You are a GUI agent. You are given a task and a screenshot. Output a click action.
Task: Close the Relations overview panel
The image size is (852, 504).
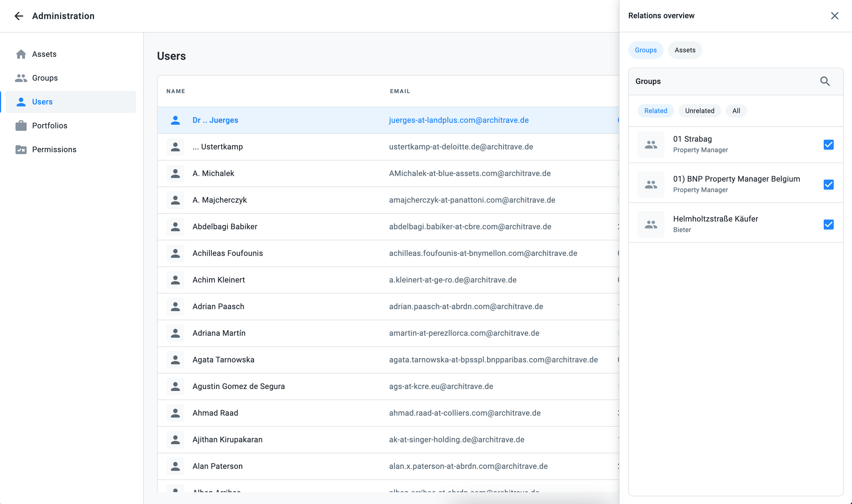(834, 16)
